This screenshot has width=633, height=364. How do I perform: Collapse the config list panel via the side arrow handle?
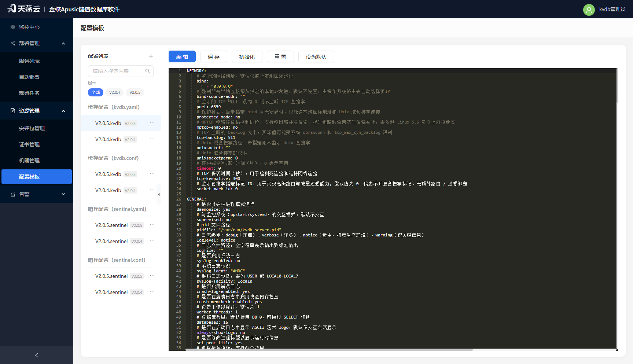point(159,194)
